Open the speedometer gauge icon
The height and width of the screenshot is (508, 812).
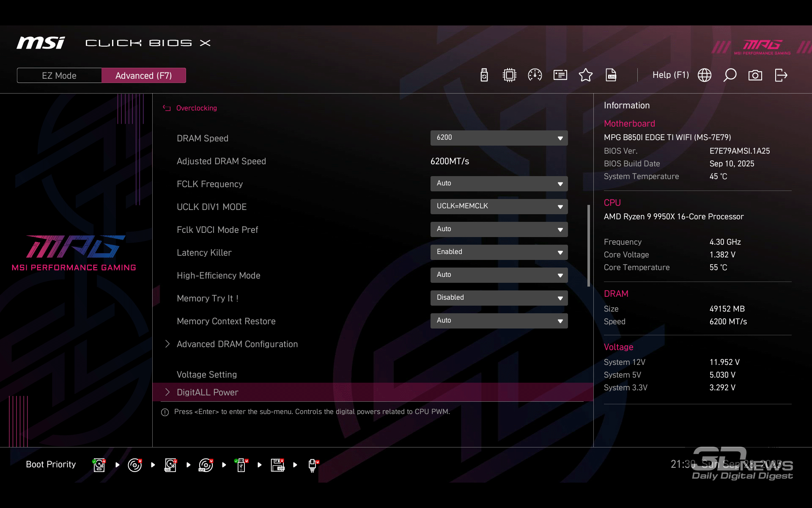(535, 75)
